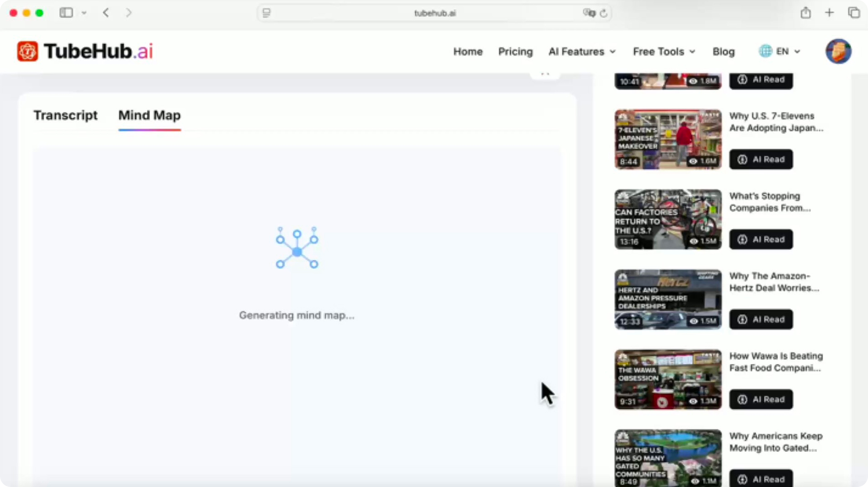Screen dimensions: 868x487
Task: Click AI Read on the Wawa video
Action: click(x=761, y=399)
